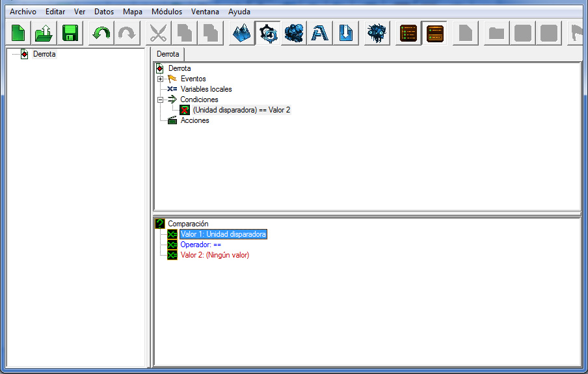Open the Datos menu
Viewport: 588px width, 374px height.
tap(104, 12)
